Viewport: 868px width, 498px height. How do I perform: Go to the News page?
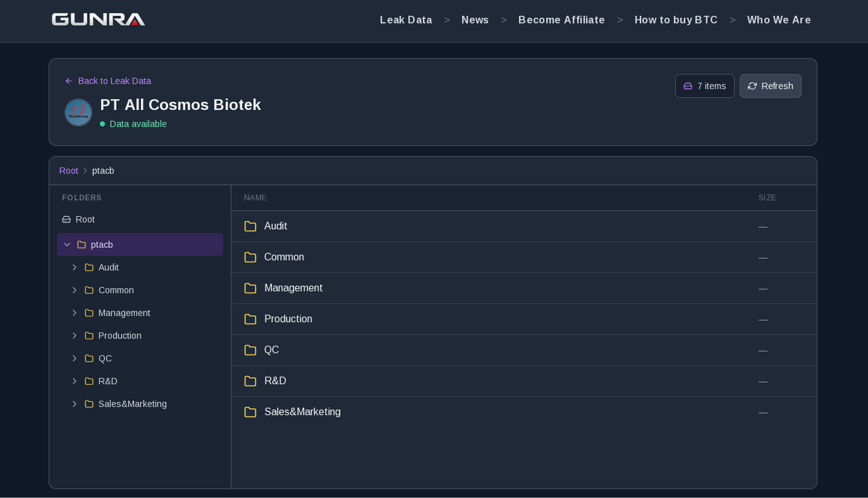475,20
